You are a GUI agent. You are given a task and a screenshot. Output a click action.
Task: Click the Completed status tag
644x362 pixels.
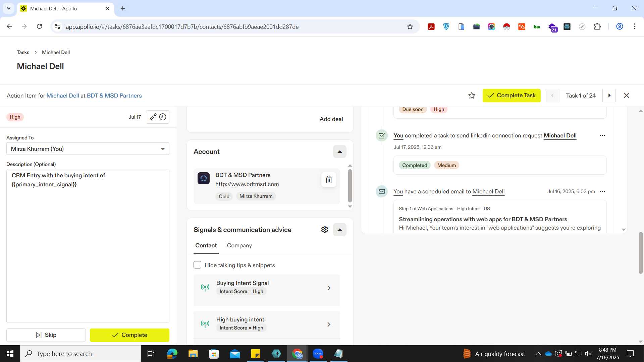[415, 165]
